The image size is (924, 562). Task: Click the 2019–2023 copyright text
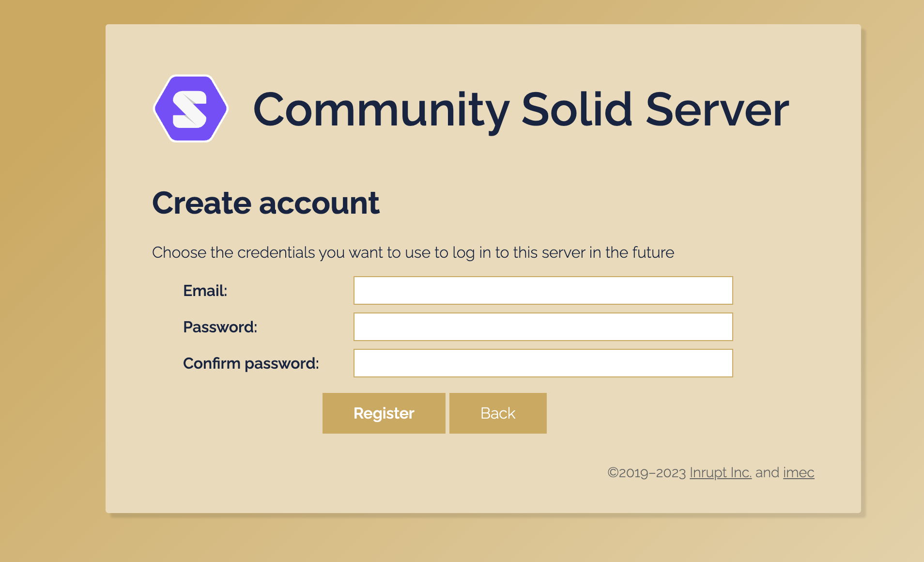click(647, 472)
